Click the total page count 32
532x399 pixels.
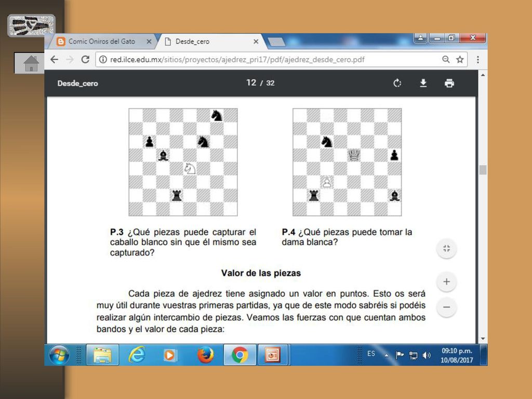tap(270, 83)
